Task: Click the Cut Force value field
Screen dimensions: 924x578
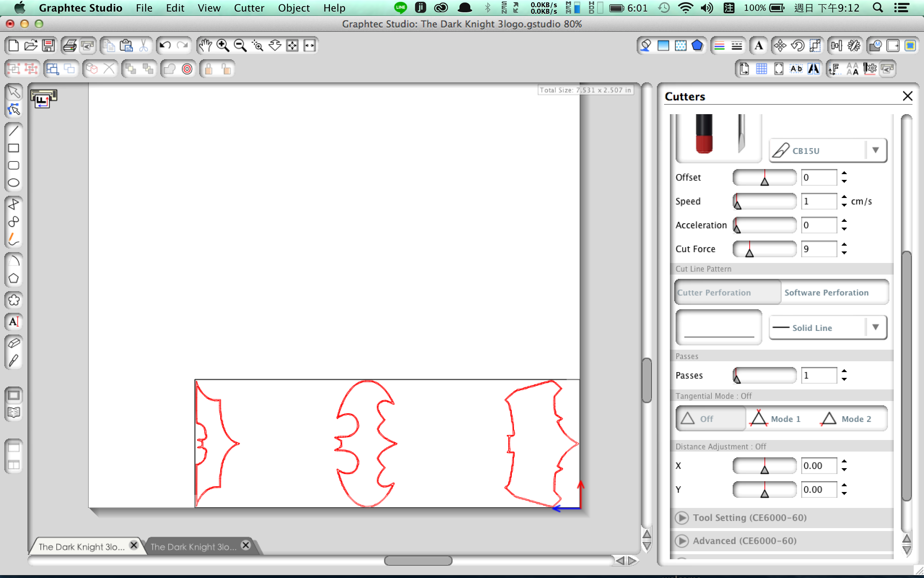Action: click(819, 249)
